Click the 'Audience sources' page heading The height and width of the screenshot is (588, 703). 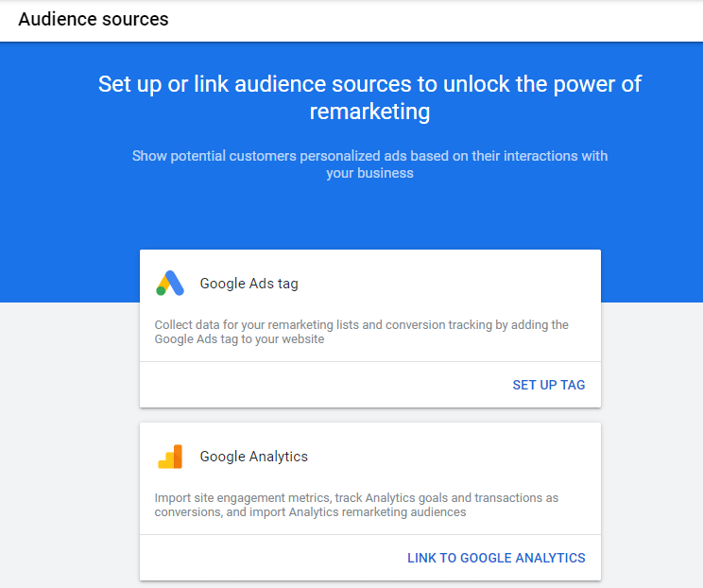pos(94,19)
